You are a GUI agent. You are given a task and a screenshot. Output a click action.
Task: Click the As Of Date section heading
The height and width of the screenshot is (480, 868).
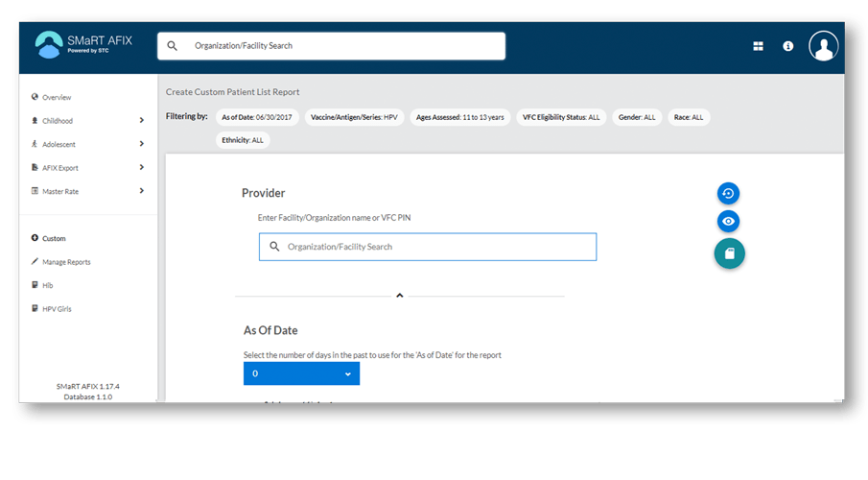[x=270, y=330]
